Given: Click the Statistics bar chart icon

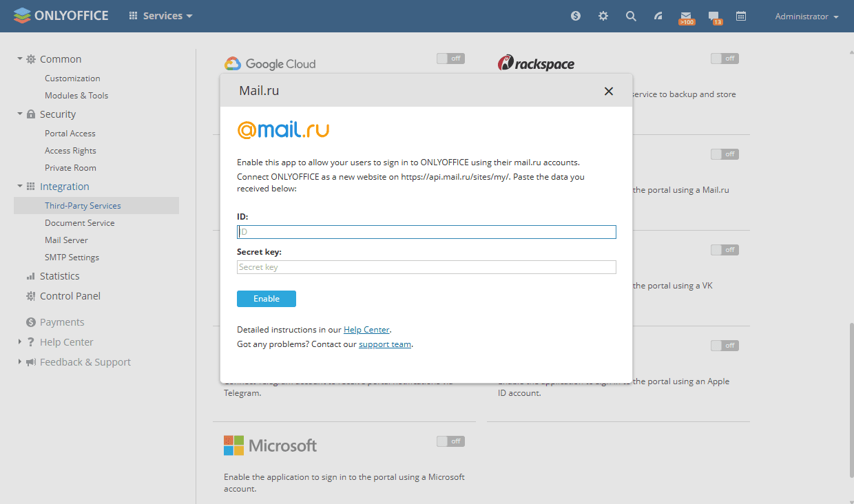Looking at the screenshot, I should (31, 276).
